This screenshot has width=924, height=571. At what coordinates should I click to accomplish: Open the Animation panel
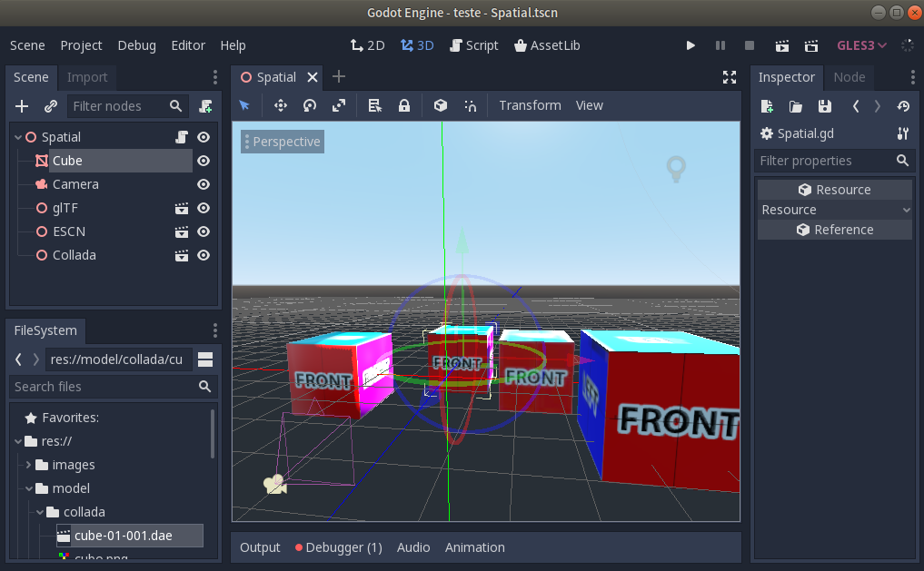[474, 547]
